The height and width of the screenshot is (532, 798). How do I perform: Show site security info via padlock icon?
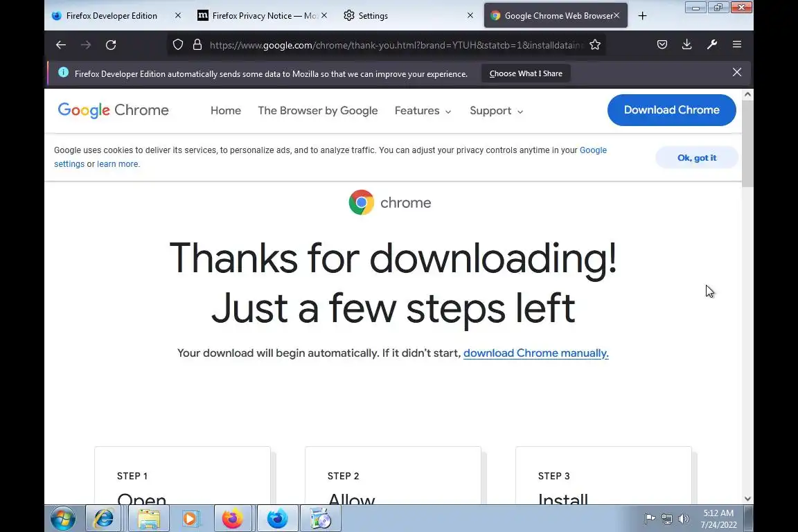point(197,45)
